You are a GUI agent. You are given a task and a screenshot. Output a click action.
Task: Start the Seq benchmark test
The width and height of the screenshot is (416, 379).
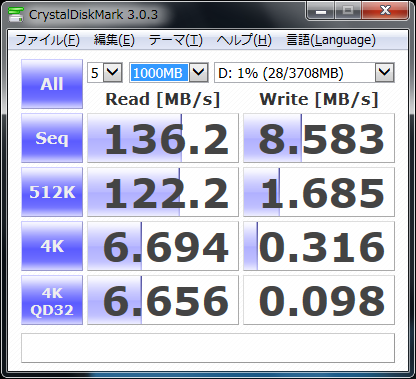point(52,138)
